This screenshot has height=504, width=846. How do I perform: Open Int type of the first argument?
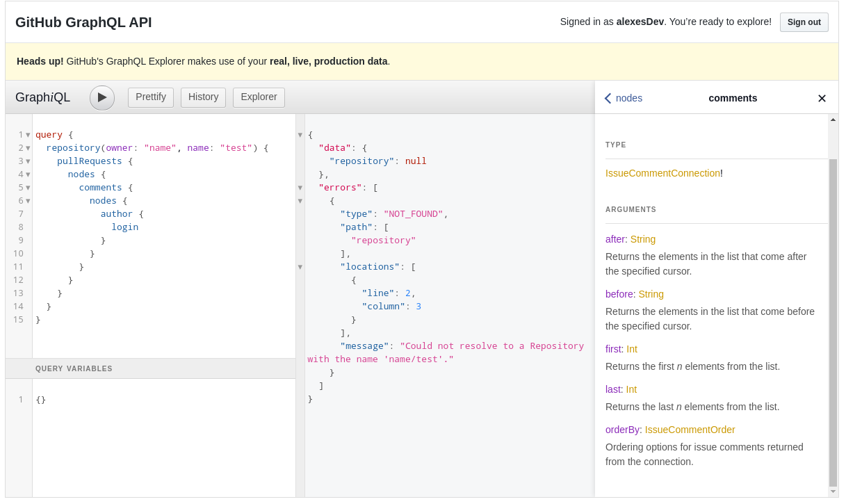click(632, 349)
